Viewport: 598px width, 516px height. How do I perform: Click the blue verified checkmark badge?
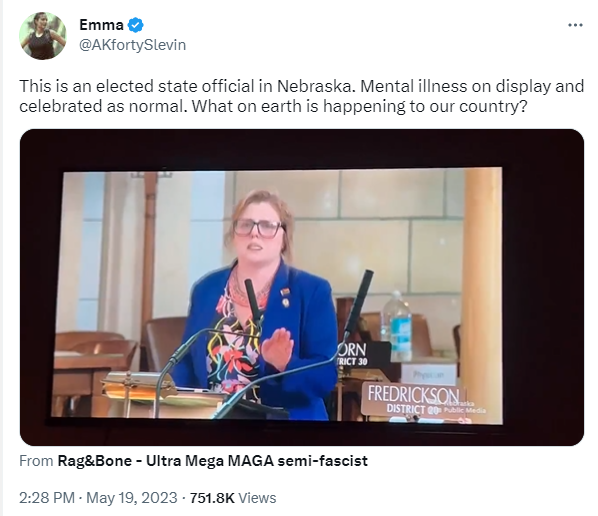point(135,25)
